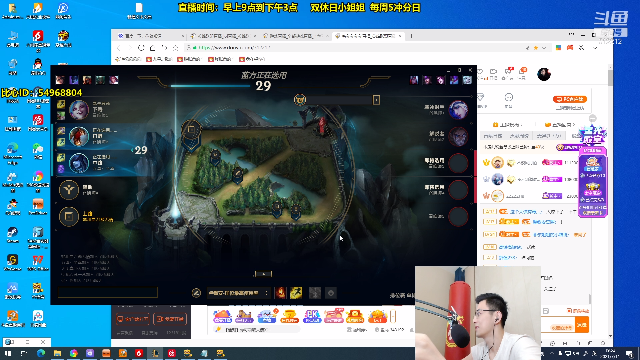Open the Windows Start menu
The image size is (640, 360).
pos(8,353)
